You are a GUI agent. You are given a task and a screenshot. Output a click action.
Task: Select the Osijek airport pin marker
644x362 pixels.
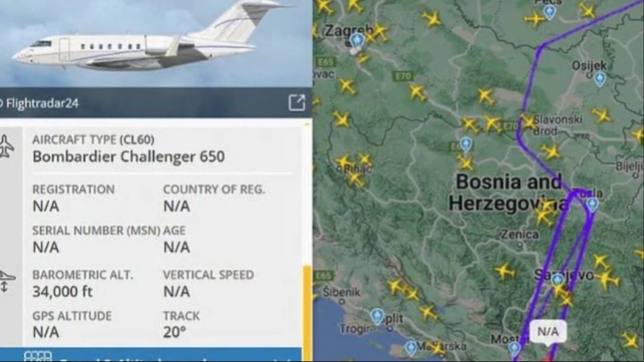(x=600, y=79)
